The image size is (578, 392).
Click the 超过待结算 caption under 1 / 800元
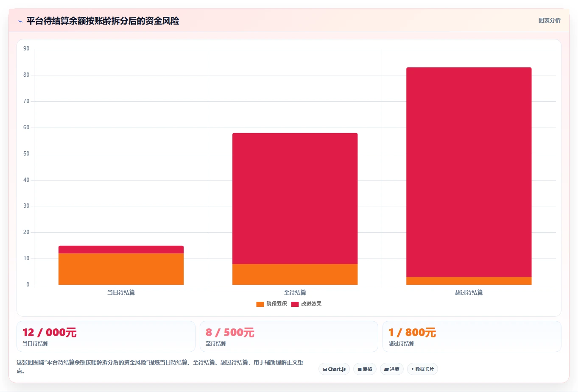(401, 344)
